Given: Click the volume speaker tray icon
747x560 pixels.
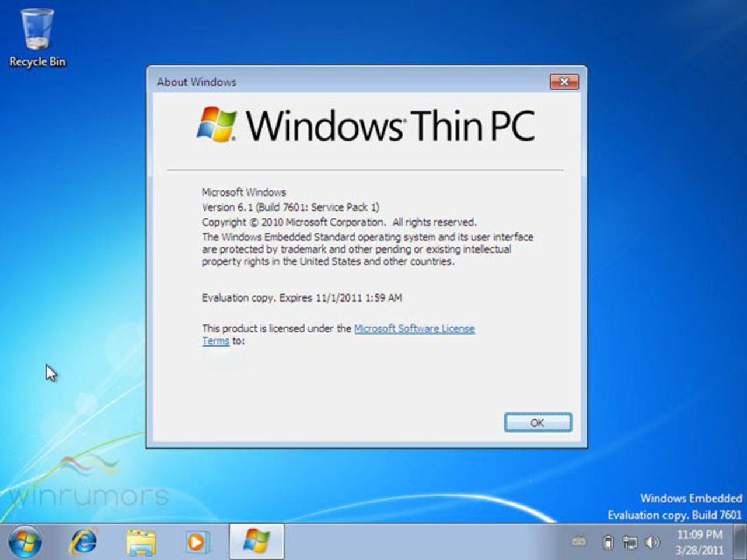Looking at the screenshot, I should click(652, 542).
